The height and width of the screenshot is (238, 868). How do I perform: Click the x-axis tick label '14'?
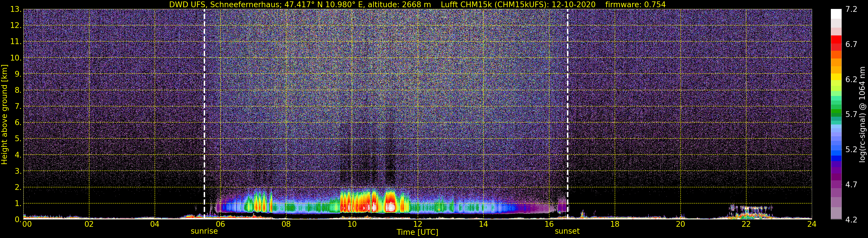pos(483,224)
